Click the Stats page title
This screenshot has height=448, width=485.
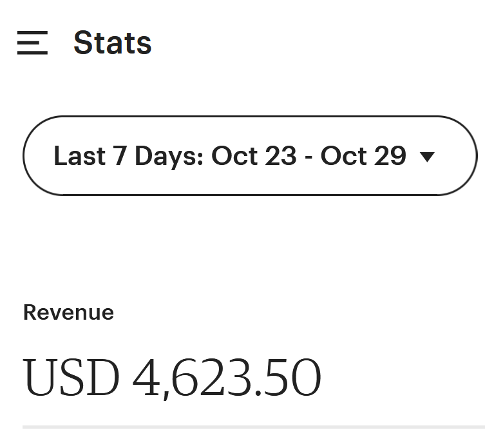(113, 43)
